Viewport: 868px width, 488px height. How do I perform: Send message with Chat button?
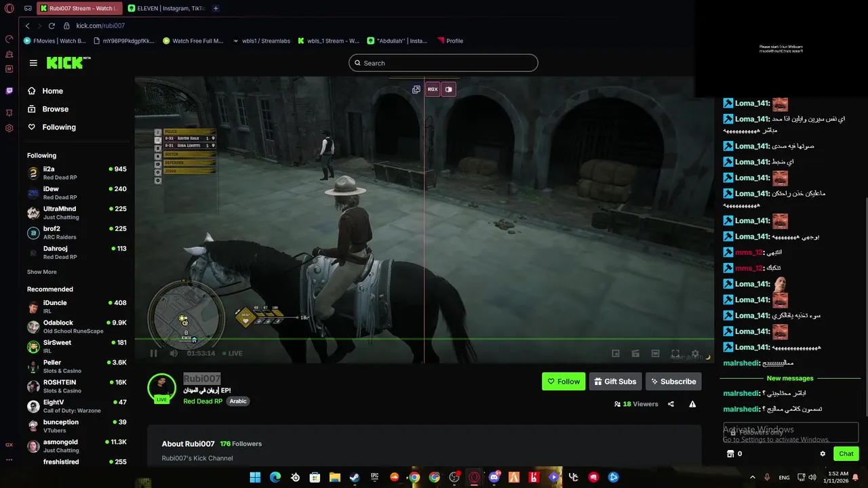coord(846,454)
